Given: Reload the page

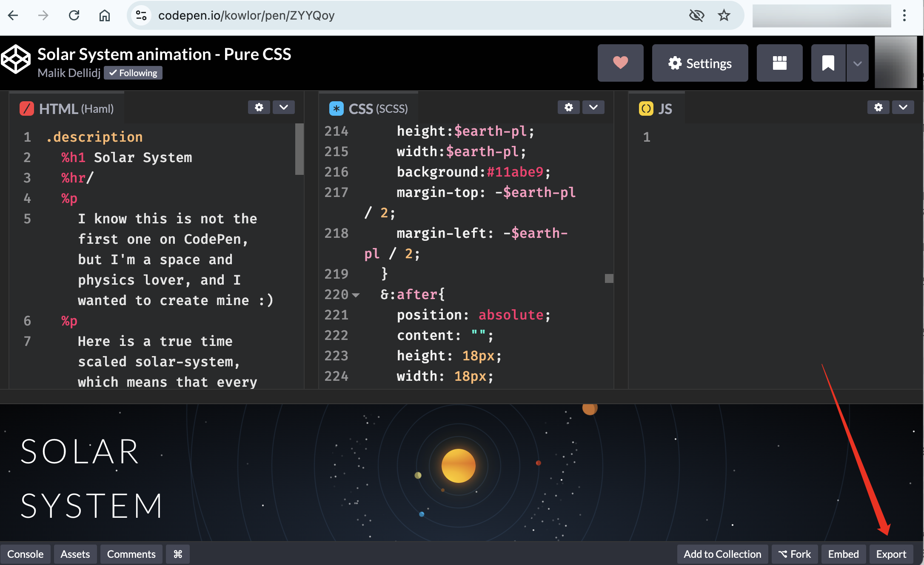Looking at the screenshot, I should pos(74,16).
